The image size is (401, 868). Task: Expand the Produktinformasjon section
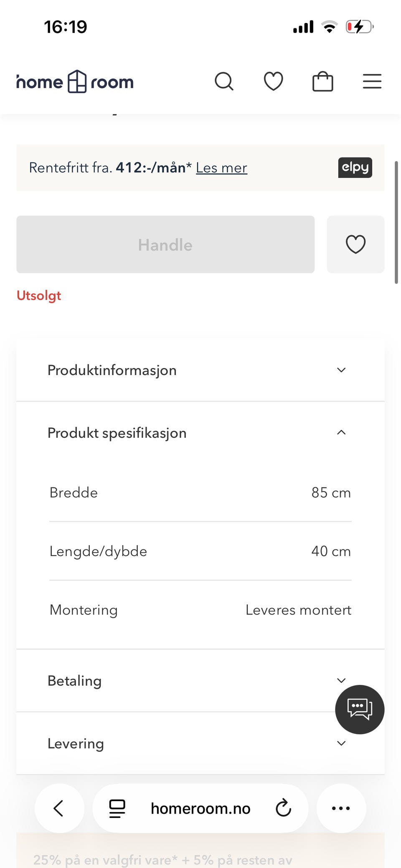[x=200, y=370]
